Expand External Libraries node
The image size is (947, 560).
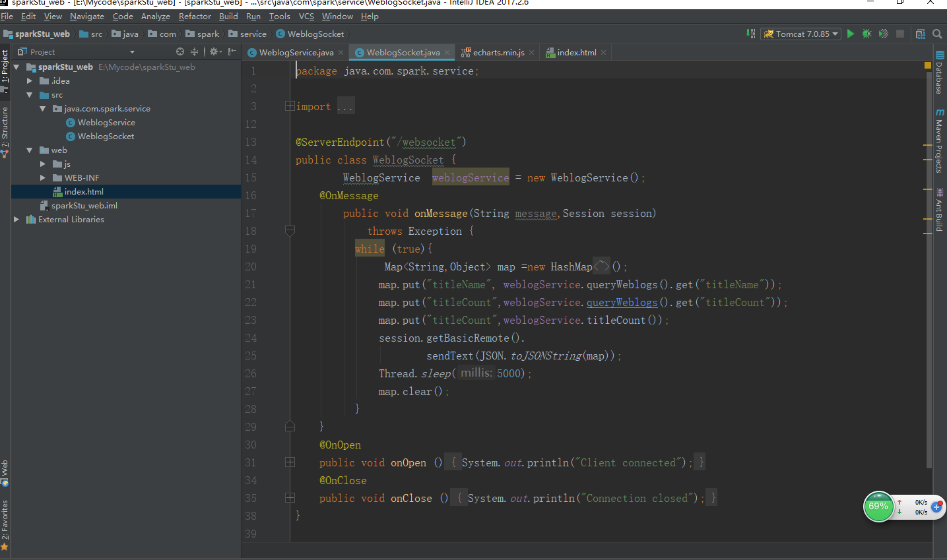click(x=16, y=220)
